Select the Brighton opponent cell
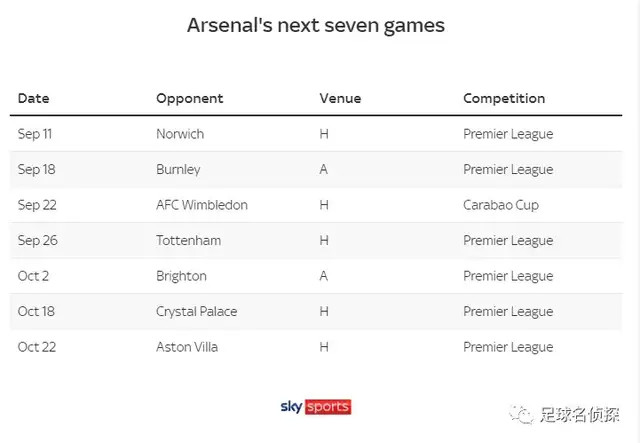The width and height of the screenshot is (640, 443). pos(181,276)
